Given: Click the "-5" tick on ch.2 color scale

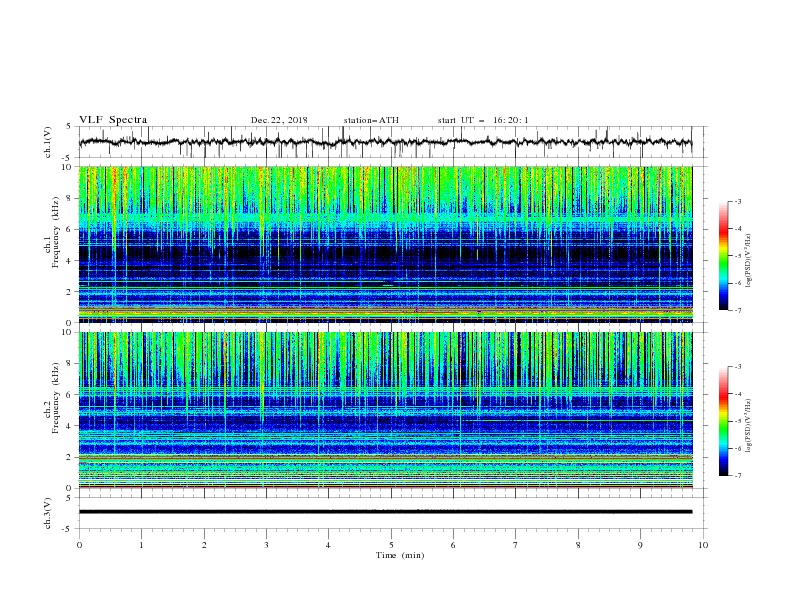Looking at the screenshot, I should (737, 421).
